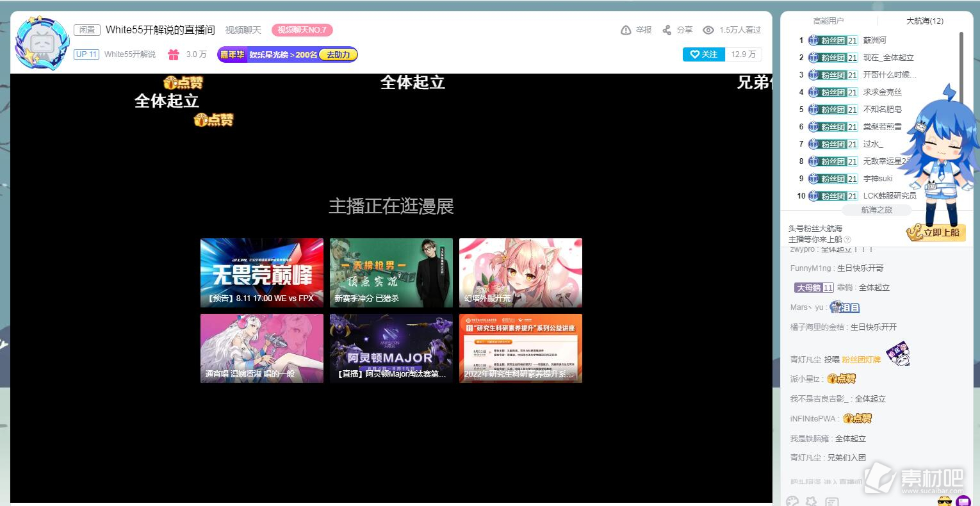Open 新赛季冲分 已猎杀 stream thumbnail
980x506 pixels.
click(391, 273)
